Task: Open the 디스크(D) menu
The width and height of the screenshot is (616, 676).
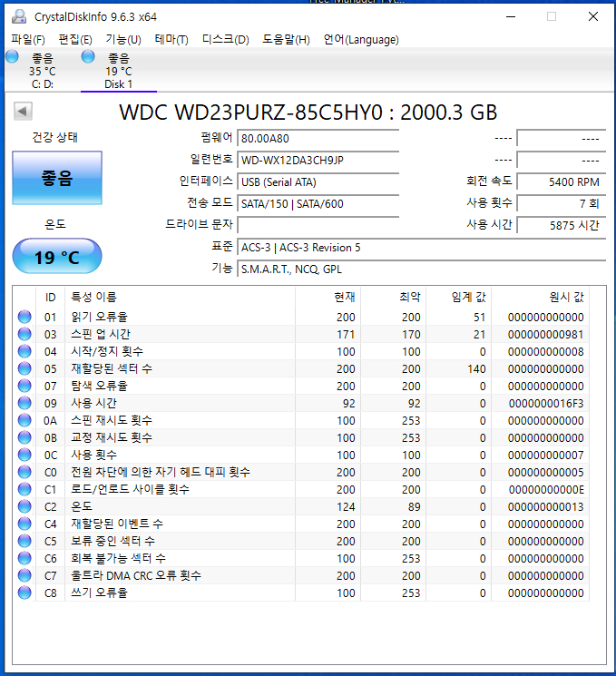Action: 226,40
